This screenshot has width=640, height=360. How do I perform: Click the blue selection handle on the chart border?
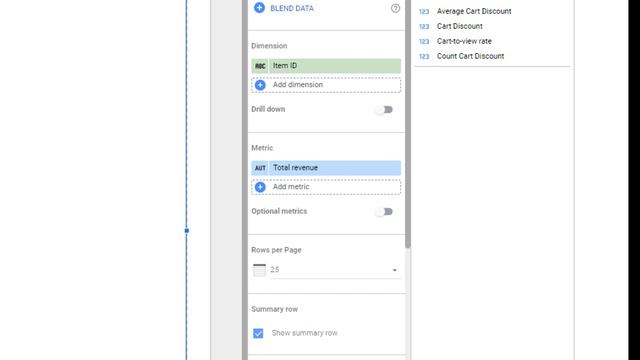click(x=187, y=231)
